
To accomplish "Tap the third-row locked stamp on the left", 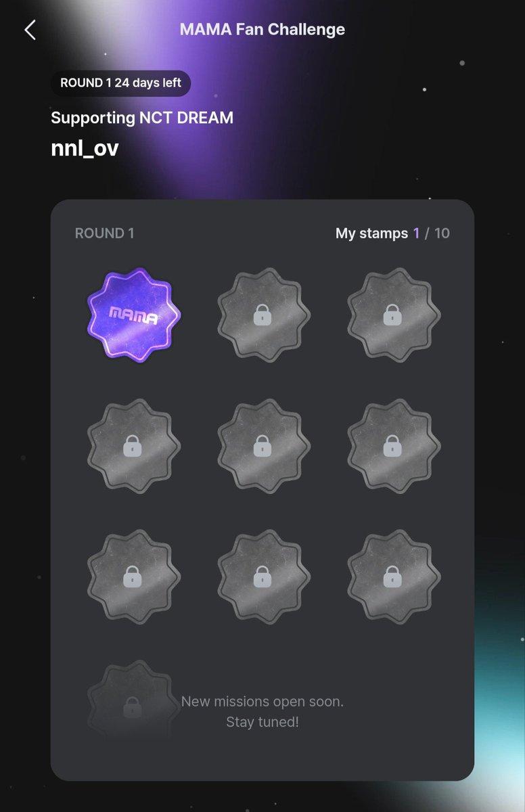I will [x=134, y=576].
